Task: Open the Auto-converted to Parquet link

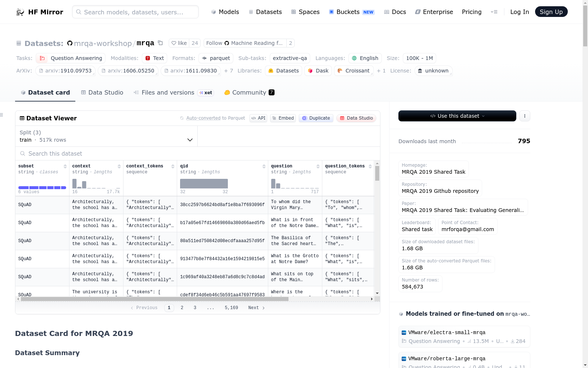Action: point(203,118)
